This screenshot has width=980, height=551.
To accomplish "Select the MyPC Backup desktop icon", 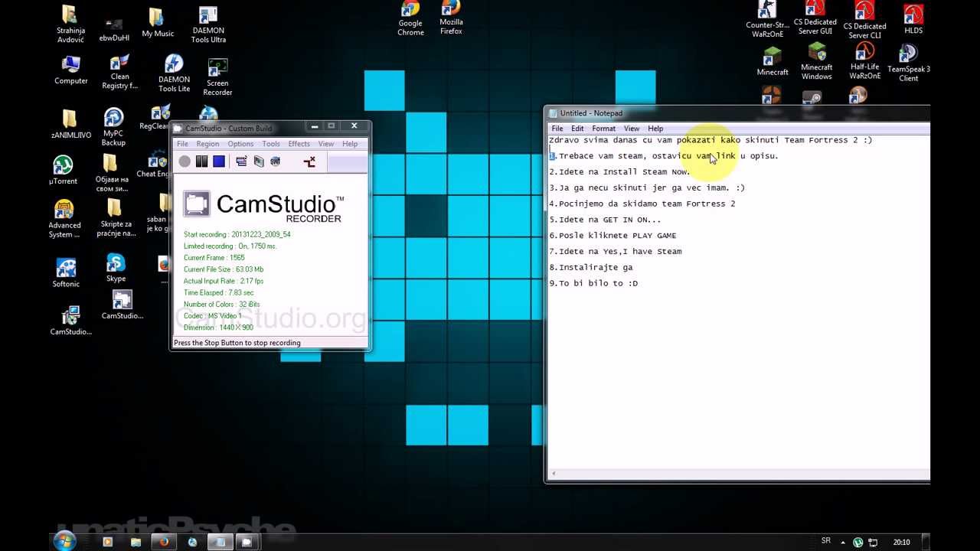I will pos(113,127).
